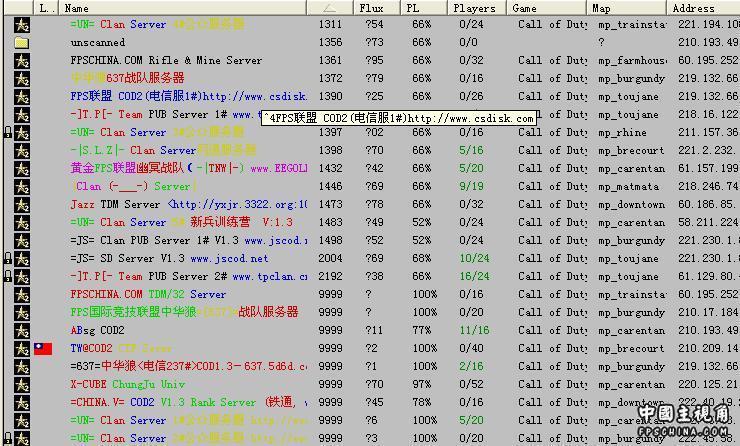Sort servers by PL column header
Viewport: 740px width, 446px height.
[424, 8]
